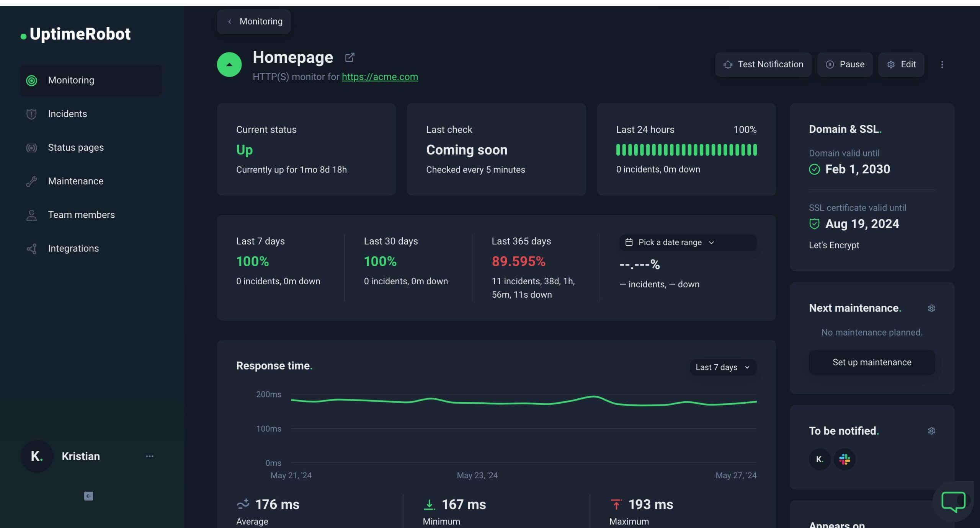Click the Integrations share icon

[x=31, y=249]
